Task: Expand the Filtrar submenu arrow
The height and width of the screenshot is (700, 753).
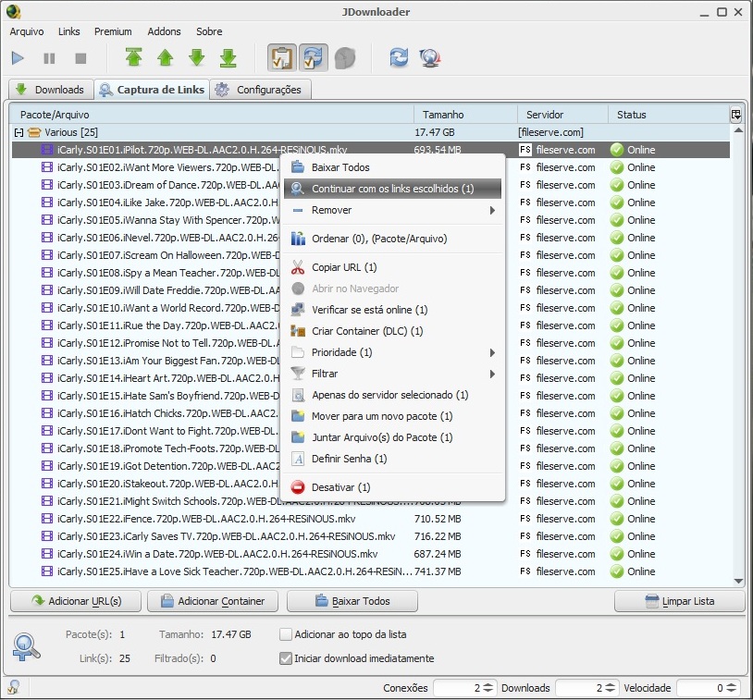Action: tap(492, 374)
